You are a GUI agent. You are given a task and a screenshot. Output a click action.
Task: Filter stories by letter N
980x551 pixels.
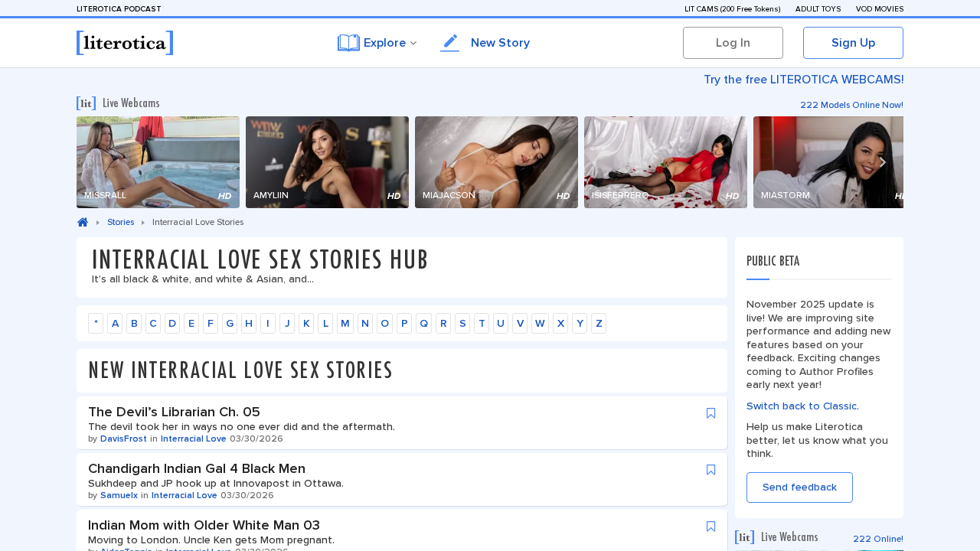click(365, 323)
